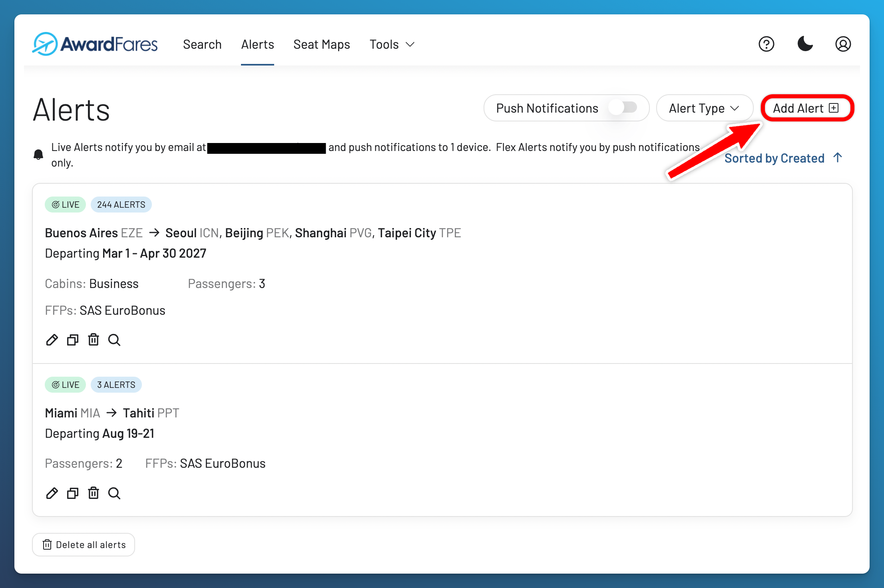
Task: Change sort order via Sorted by Created
Action: (783, 158)
